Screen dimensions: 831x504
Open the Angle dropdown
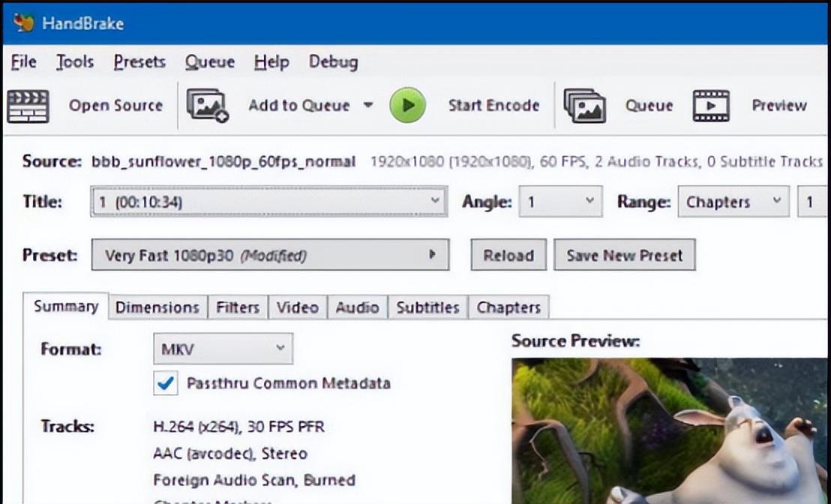[x=560, y=202]
